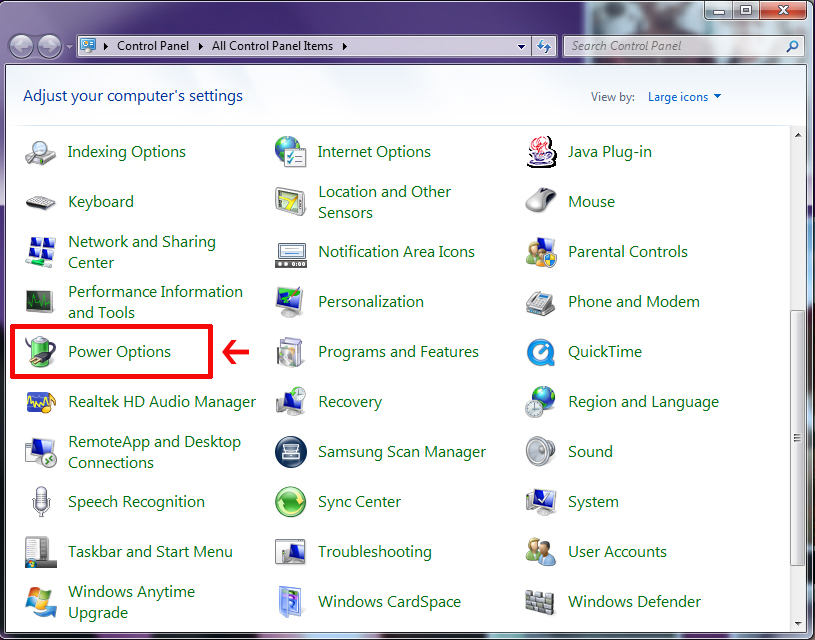Click the Windows Defender wall icon

(x=541, y=602)
